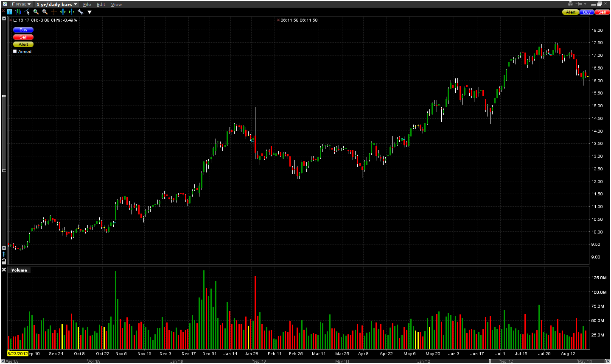Click the zoom out magnifier
The width and height of the screenshot is (611, 364).
point(45,12)
